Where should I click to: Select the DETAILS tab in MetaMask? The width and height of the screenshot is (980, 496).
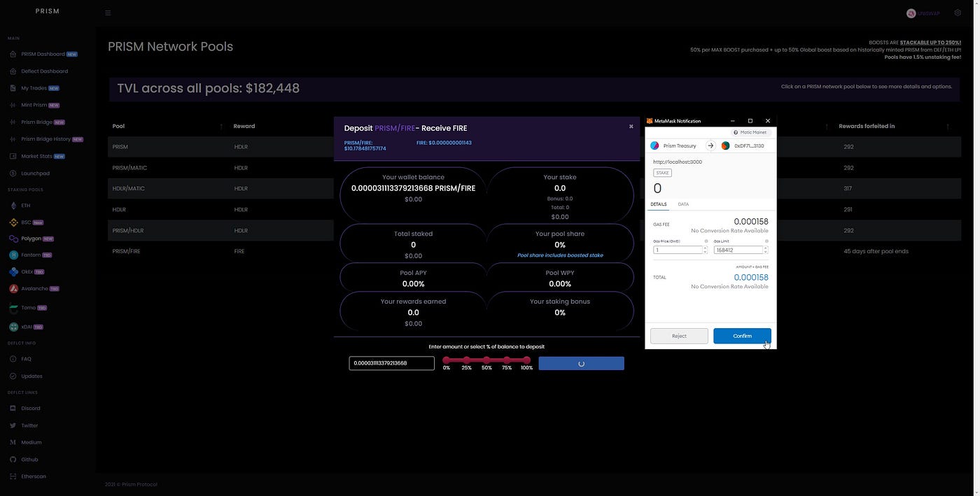pos(659,204)
